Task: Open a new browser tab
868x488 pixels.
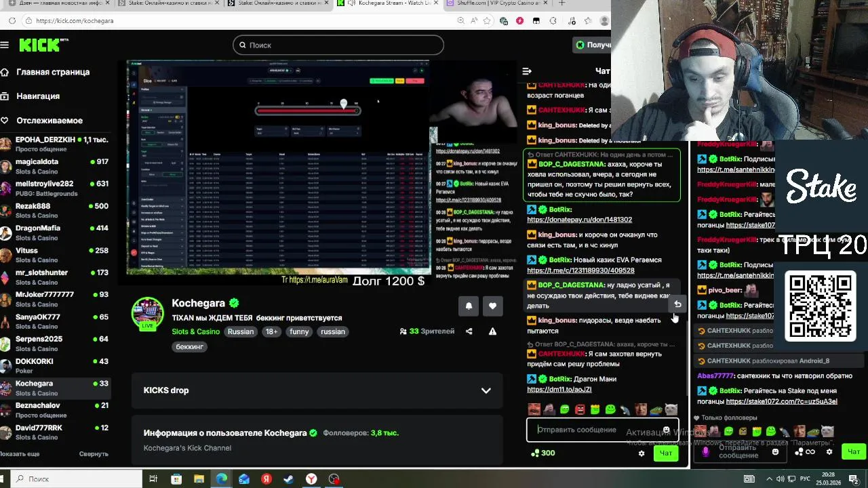Action: coord(561,3)
